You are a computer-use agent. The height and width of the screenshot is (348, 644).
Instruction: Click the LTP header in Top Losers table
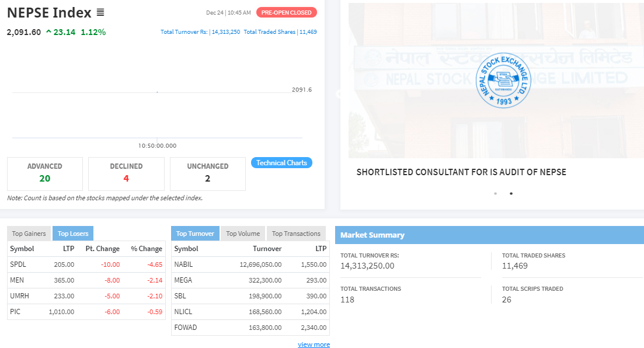click(x=68, y=249)
